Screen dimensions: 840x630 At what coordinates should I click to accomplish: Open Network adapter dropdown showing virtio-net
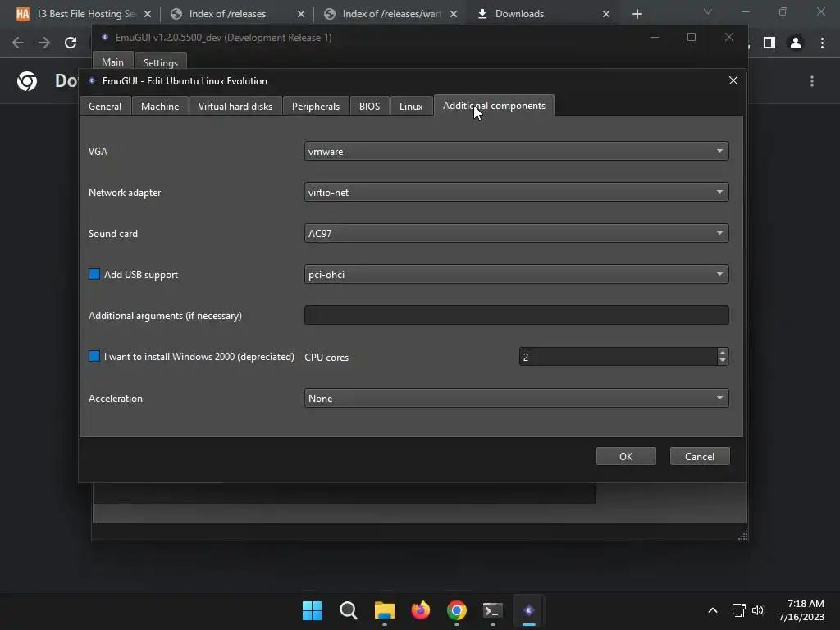point(516,192)
